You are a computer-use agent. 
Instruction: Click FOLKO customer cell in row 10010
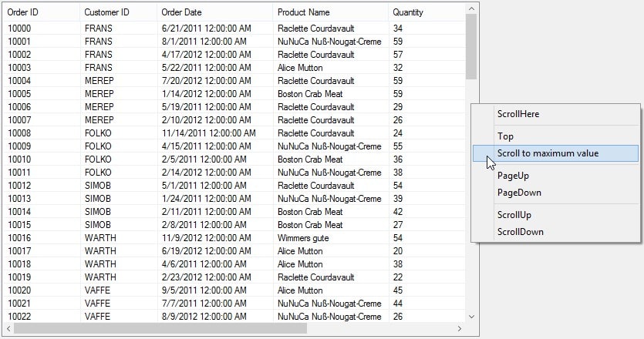tap(118, 159)
